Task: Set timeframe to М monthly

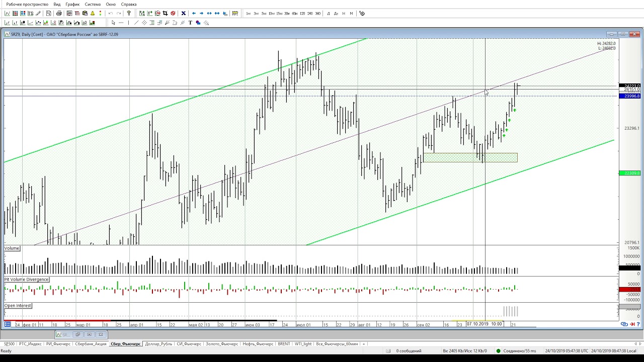Action: (351, 14)
